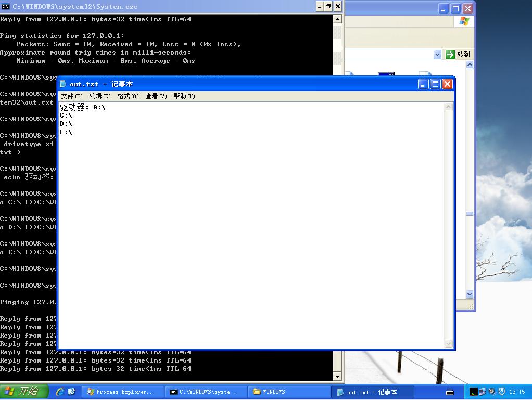Click the black monitor icon in system tray
Screen dimensions: 532x400
473,392
